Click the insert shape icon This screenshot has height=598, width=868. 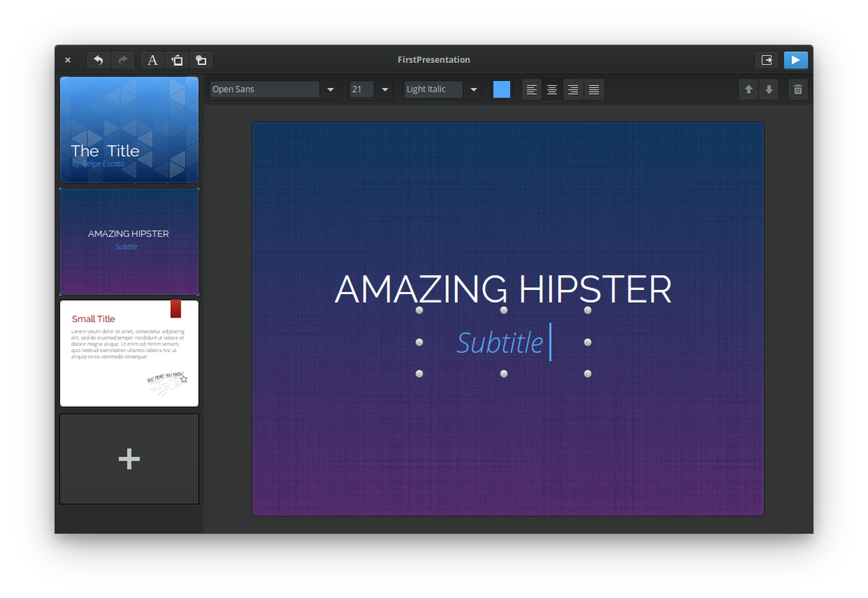[x=201, y=60]
